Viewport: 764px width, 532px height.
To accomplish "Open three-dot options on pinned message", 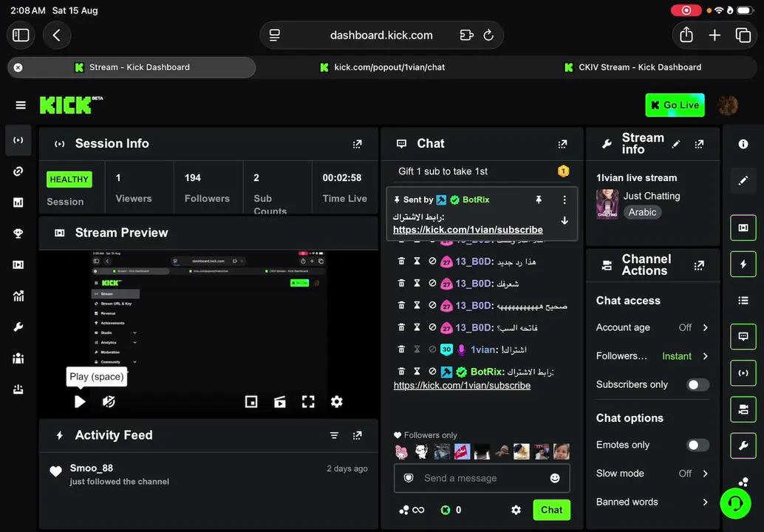I will [x=565, y=199].
